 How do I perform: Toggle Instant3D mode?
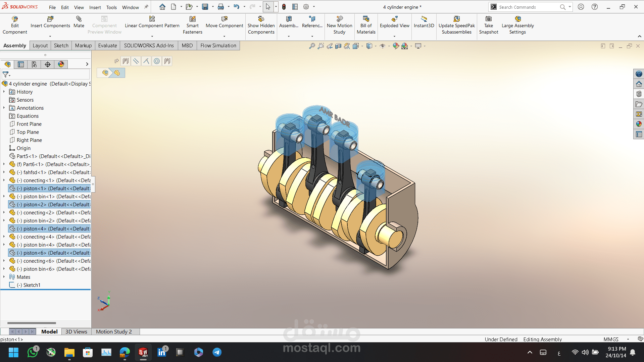click(424, 22)
